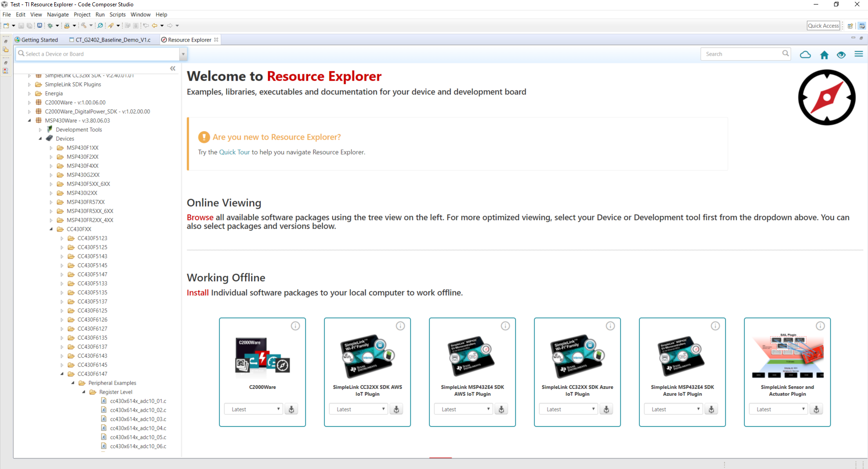Click SimpleLink Sensor and Actuator Plugin thumbnail
The image size is (868, 469).
[x=787, y=355]
